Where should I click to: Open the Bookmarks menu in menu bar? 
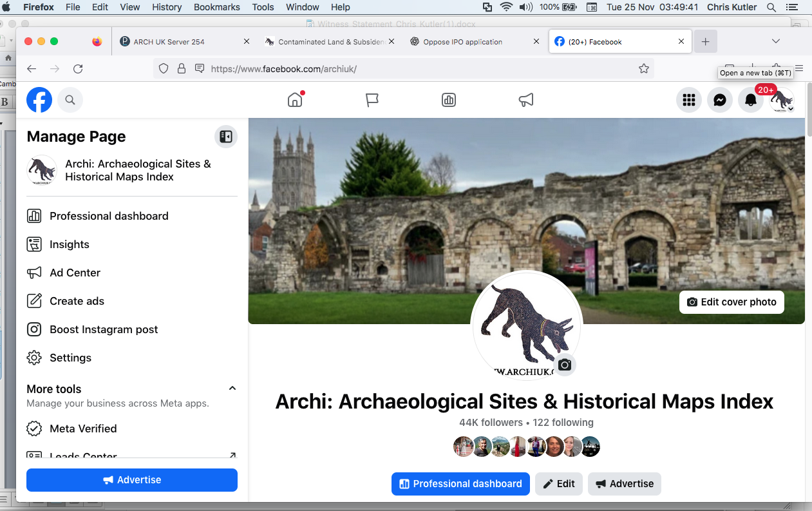pyautogui.click(x=217, y=7)
